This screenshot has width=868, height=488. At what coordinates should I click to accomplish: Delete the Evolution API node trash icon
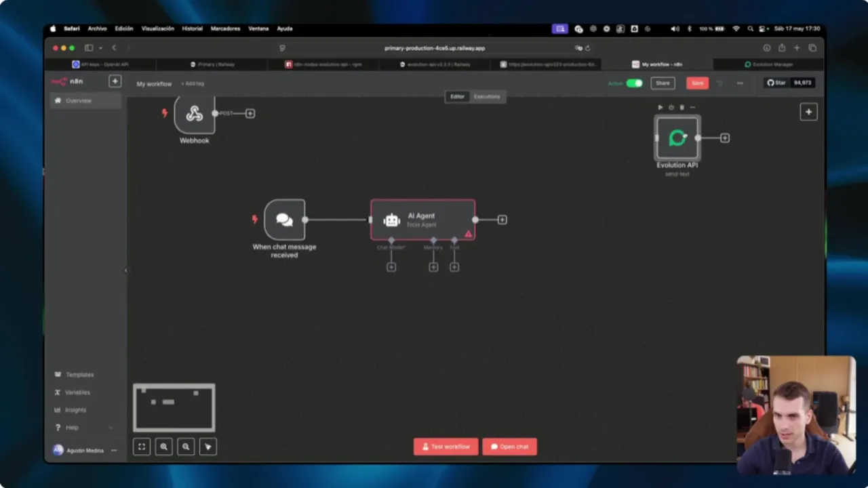point(682,107)
